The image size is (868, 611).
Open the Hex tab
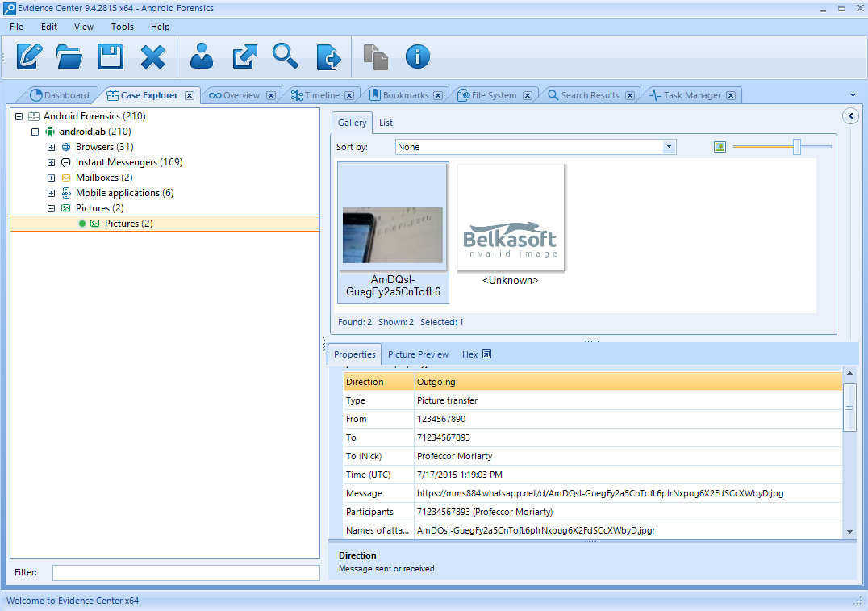coord(470,354)
